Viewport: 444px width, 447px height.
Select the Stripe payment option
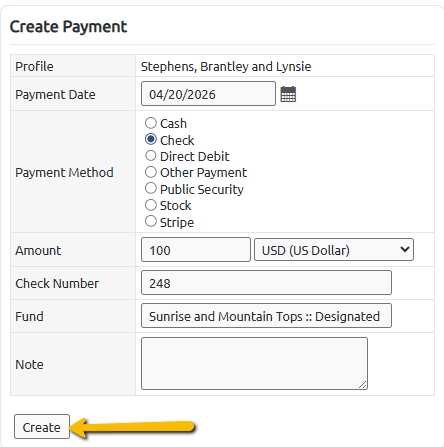point(151,221)
